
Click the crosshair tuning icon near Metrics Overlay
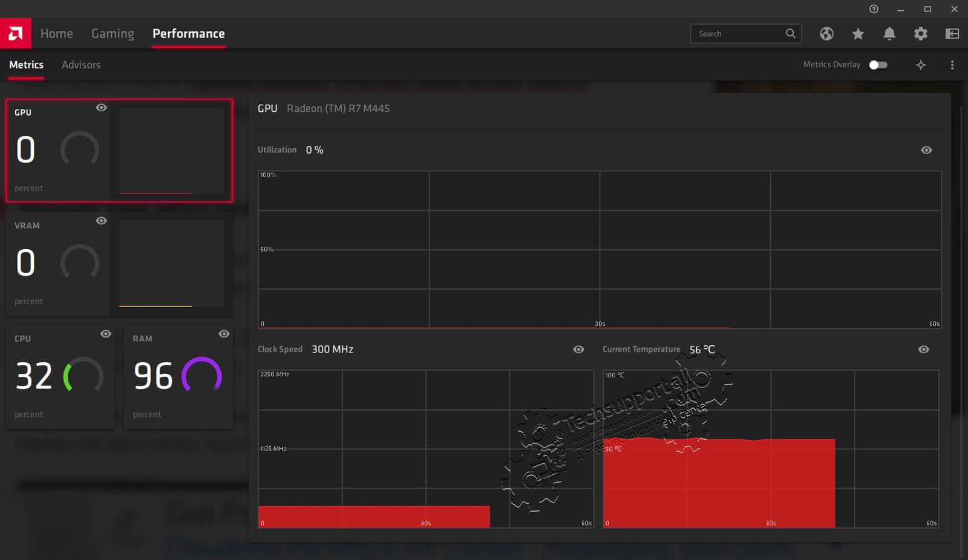click(x=921, y=65)
